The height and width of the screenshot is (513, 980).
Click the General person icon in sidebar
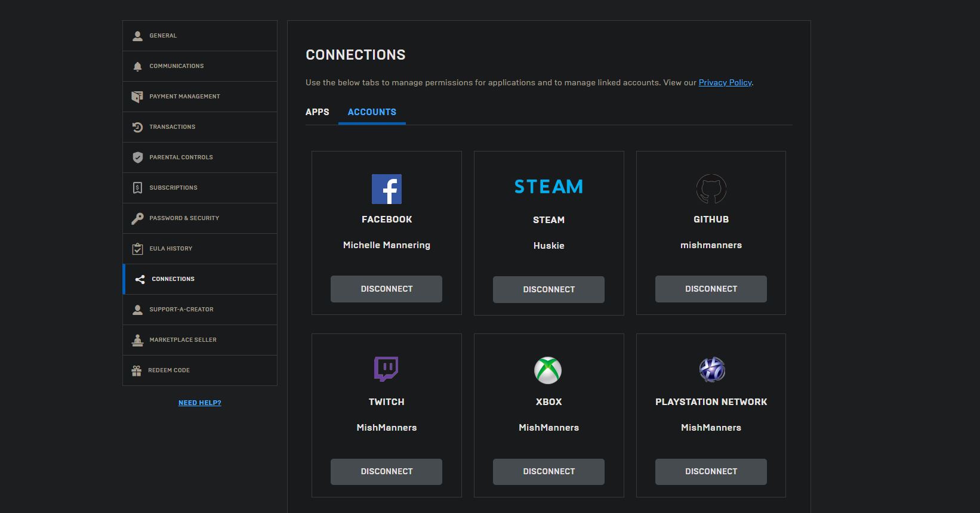137,36
